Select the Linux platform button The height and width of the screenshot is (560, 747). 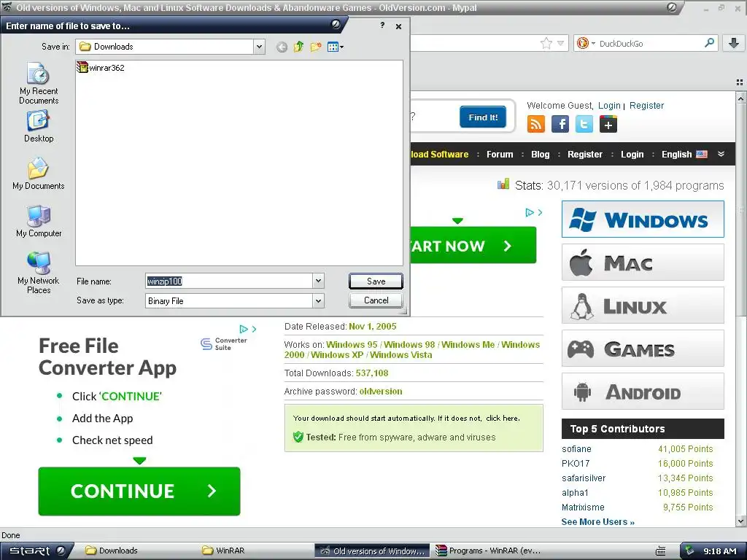643,306
